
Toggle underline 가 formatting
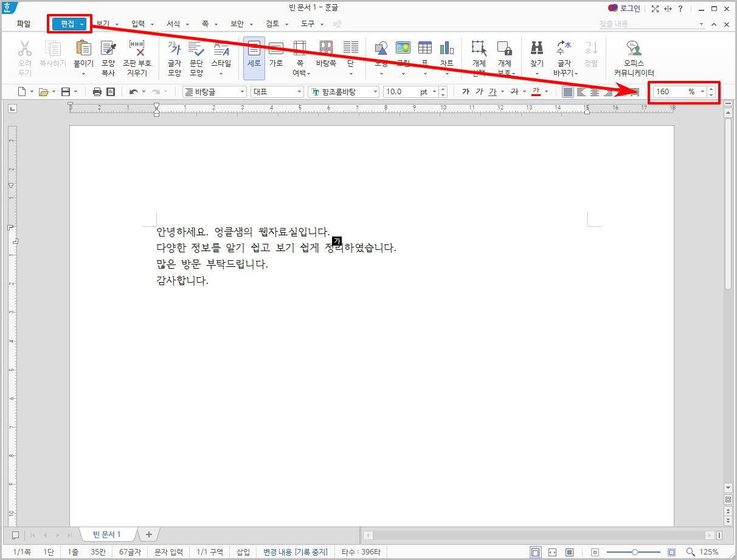(493, 92)
